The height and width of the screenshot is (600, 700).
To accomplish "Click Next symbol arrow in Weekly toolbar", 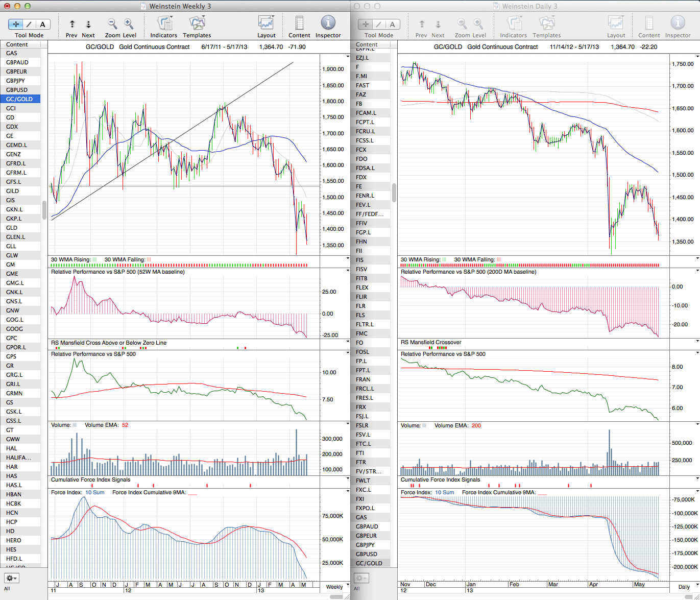I will 88,24.
